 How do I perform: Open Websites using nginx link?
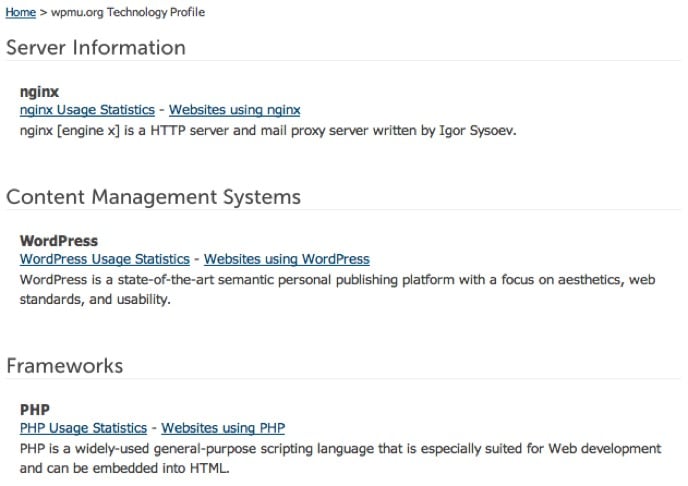tap(234, 110)
